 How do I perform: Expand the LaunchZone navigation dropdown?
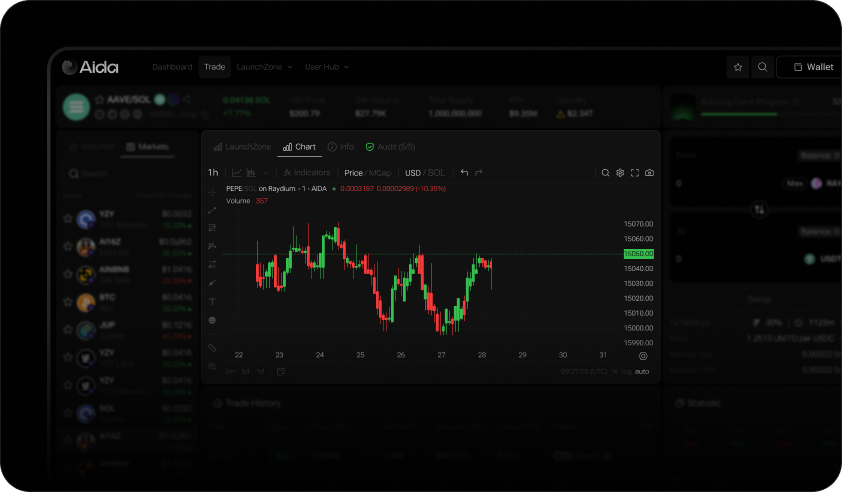coord(264,67)
